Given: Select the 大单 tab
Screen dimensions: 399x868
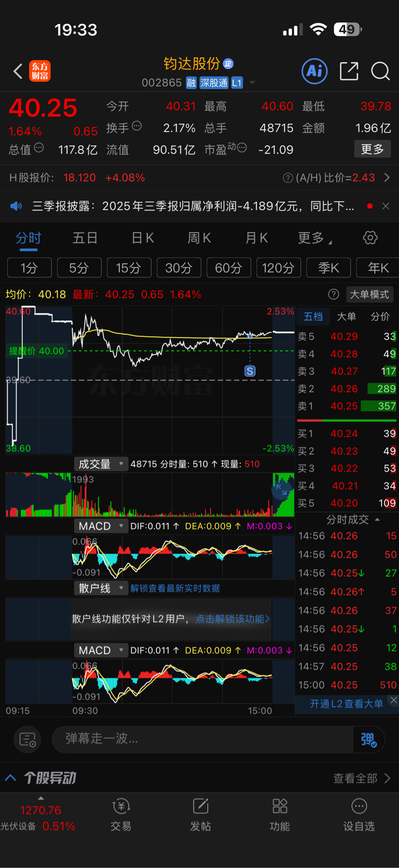Looking at the screenshot, I should [x=347, y=316].
